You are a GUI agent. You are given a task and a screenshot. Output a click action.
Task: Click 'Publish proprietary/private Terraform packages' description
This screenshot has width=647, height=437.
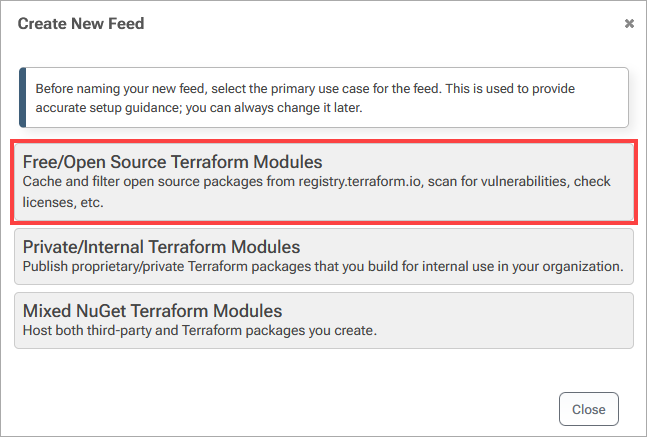323,267
